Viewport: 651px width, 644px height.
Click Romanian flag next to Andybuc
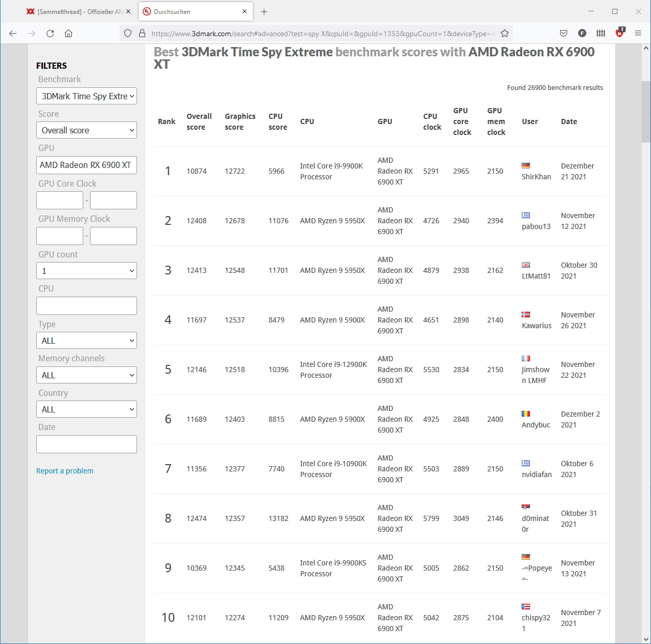[526, 414]
